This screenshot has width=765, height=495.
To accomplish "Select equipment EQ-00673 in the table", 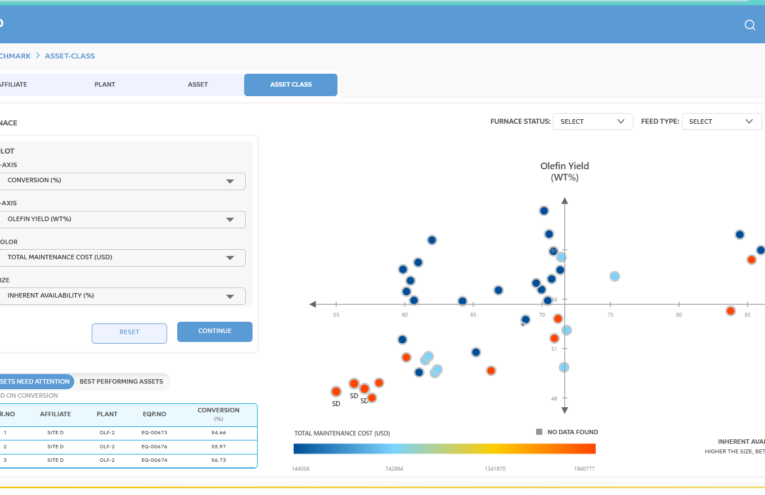I will tap(154, 433).
